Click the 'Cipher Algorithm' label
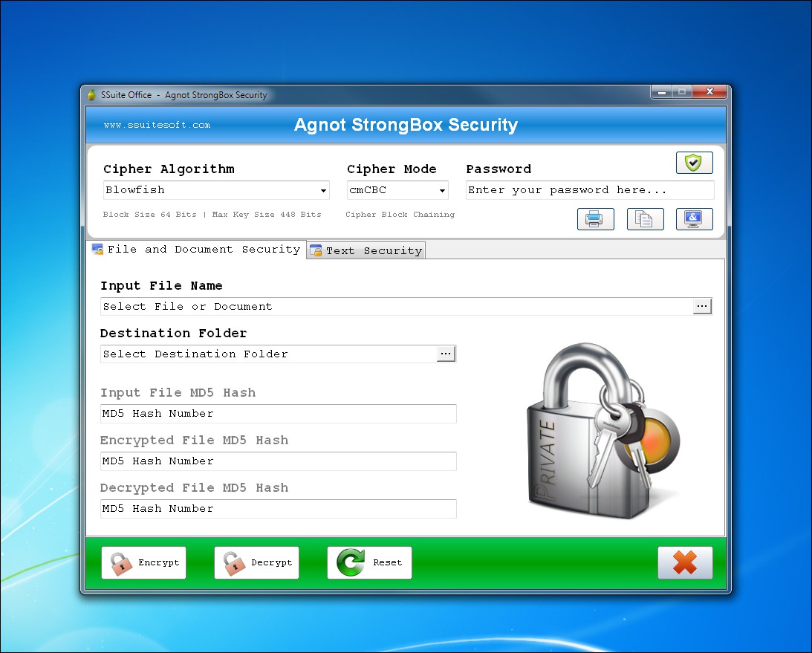 tap(169, 169)
